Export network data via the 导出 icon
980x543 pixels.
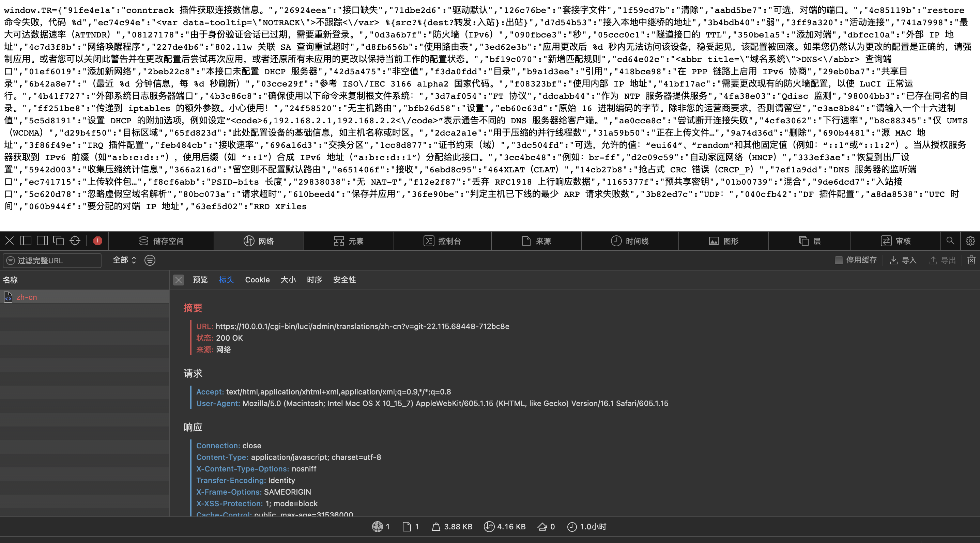(x=942, y=260)
